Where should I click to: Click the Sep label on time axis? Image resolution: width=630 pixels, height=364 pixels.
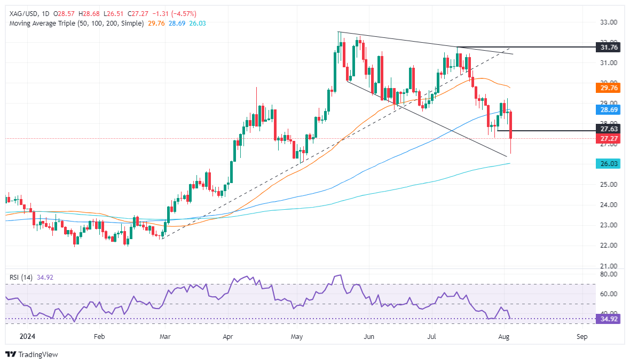point(582,336)
